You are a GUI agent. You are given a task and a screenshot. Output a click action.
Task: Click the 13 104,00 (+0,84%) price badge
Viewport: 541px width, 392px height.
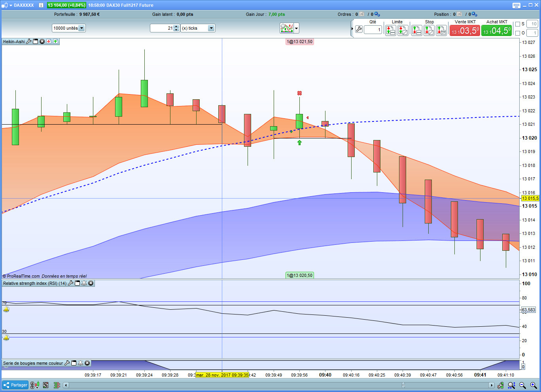(66, 5)
